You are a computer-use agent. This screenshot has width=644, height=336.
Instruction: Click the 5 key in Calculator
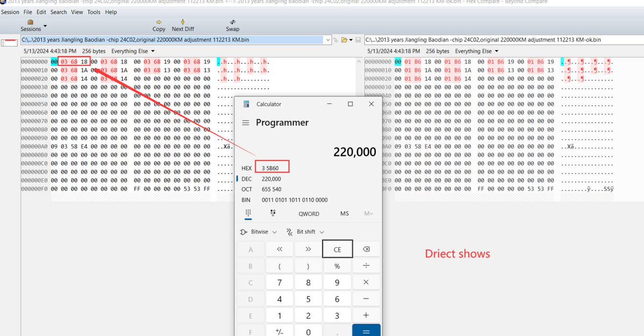point(308,300)
